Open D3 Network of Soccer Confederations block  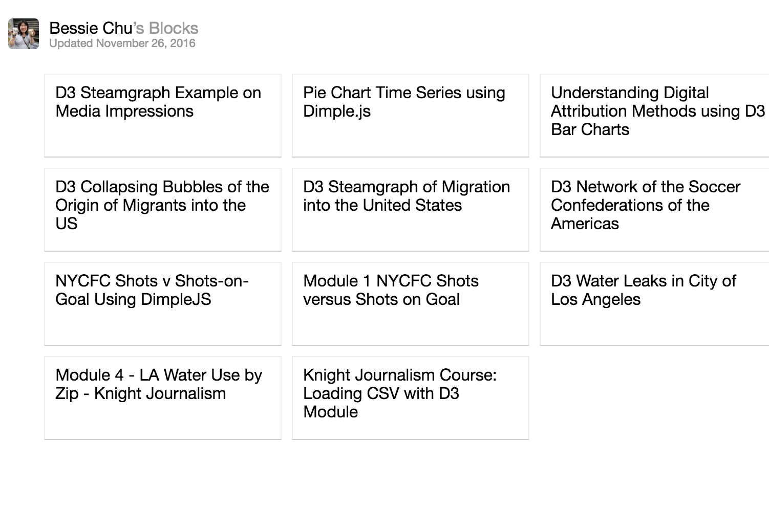pos(654,210)
